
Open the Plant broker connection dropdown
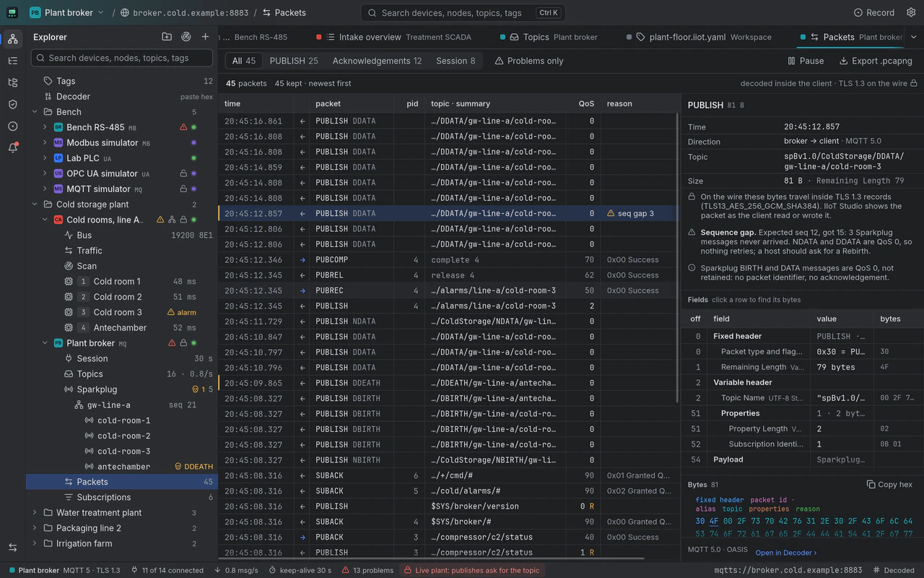[x=66, y=12]
